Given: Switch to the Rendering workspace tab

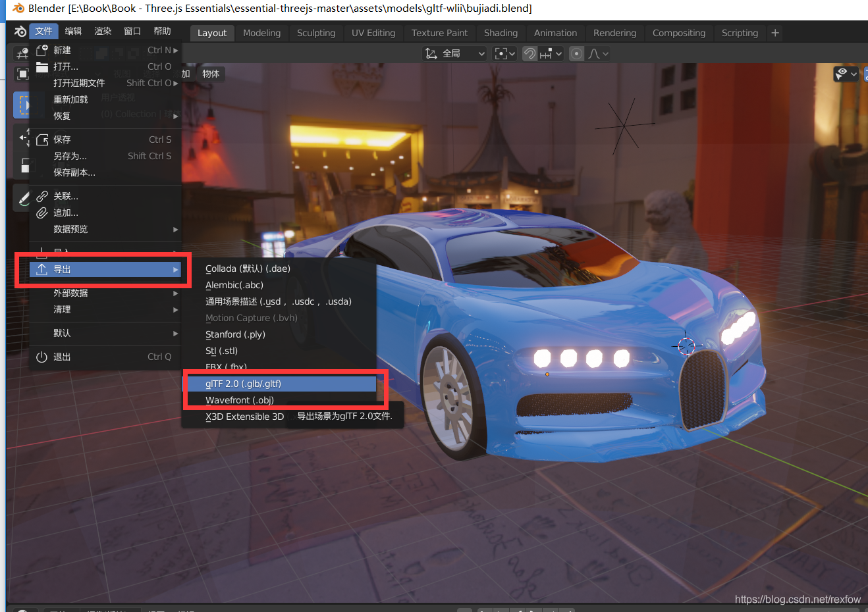Looking at the screenshot, I should [x=614, y=33].
